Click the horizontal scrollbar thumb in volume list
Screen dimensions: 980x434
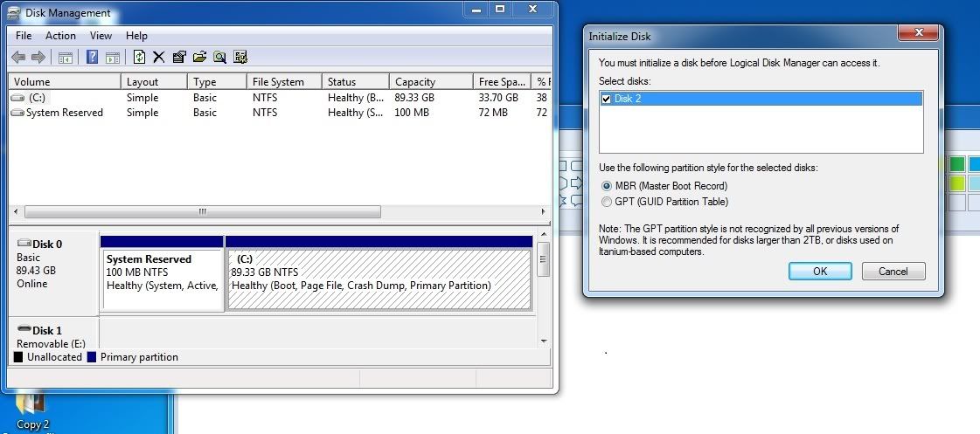tap(202, 212)
